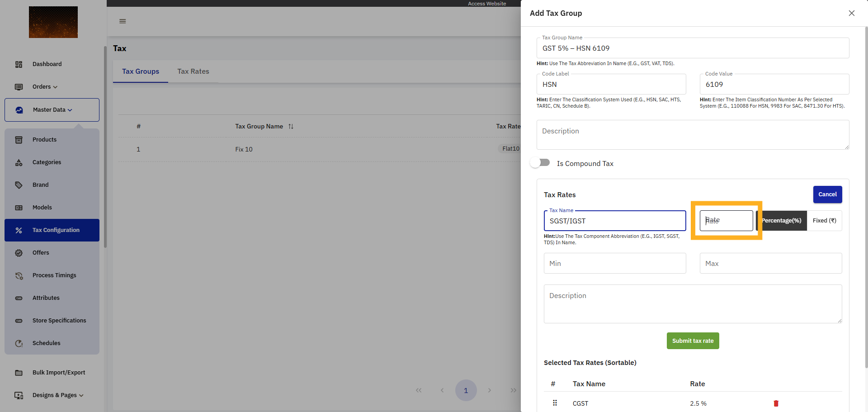Screen dimensions: 868x412
Task: Close the Add Tax Group panel
Action: coord(851,13)
